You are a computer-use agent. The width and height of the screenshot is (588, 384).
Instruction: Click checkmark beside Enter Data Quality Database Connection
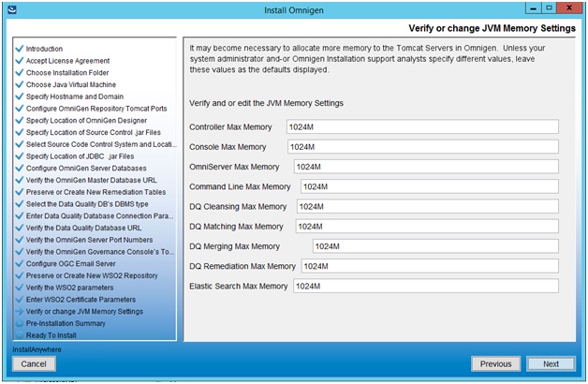(x=19, y=216)
